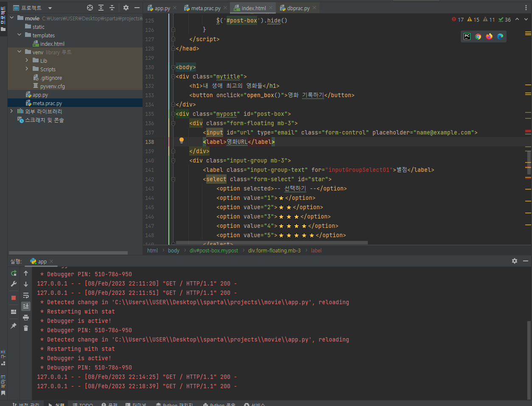Image resolution: width=532 pixels, height=406 pixels.
Task: Stop the running app process
Action: [14, 298]
